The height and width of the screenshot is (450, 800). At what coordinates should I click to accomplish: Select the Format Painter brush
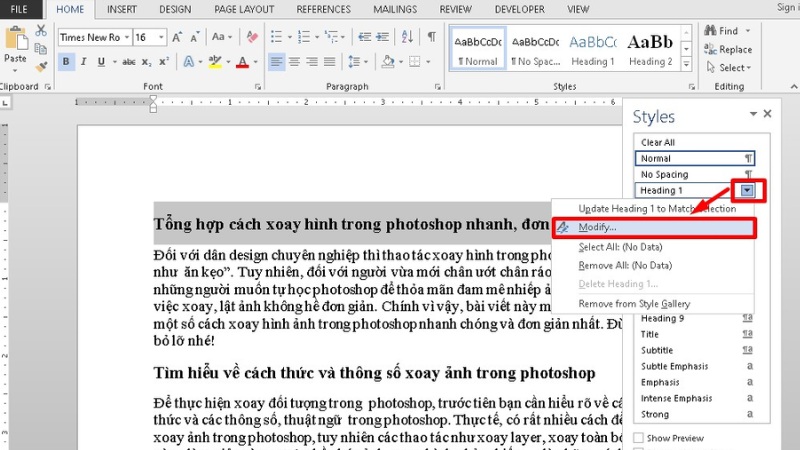point(41,66)
